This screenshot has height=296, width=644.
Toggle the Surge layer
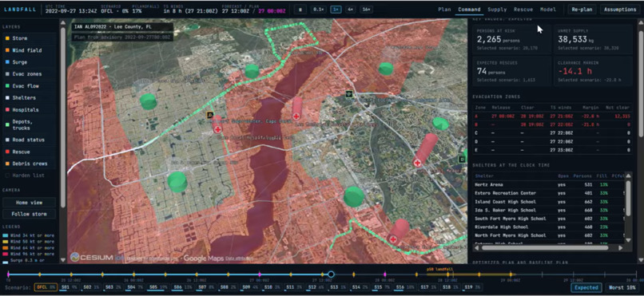pyautogui.click(x=29, y=62)
